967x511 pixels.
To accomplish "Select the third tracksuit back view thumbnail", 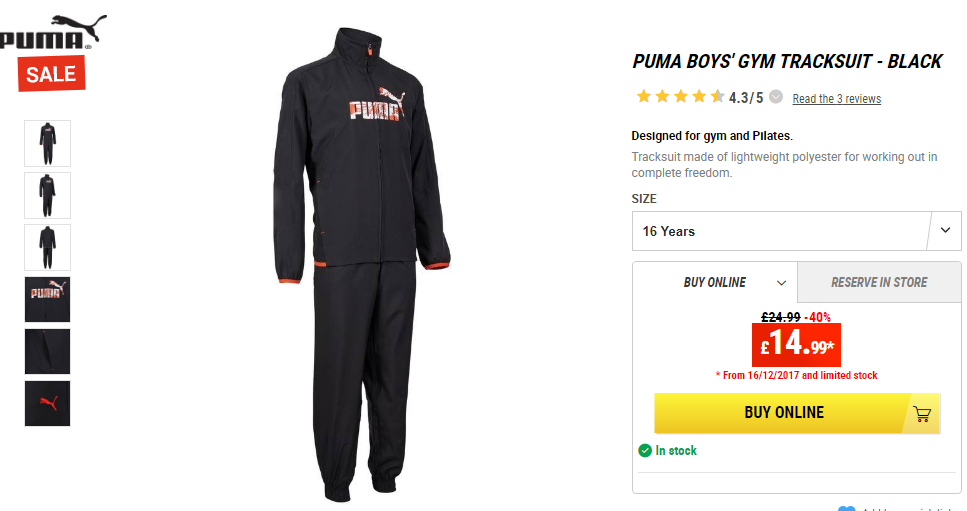I will 47,247.
